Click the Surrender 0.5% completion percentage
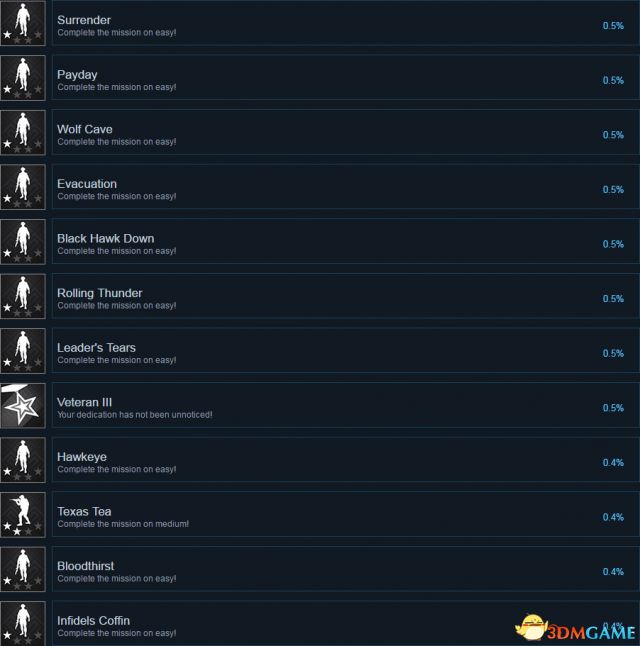 [x=613, y=26]
